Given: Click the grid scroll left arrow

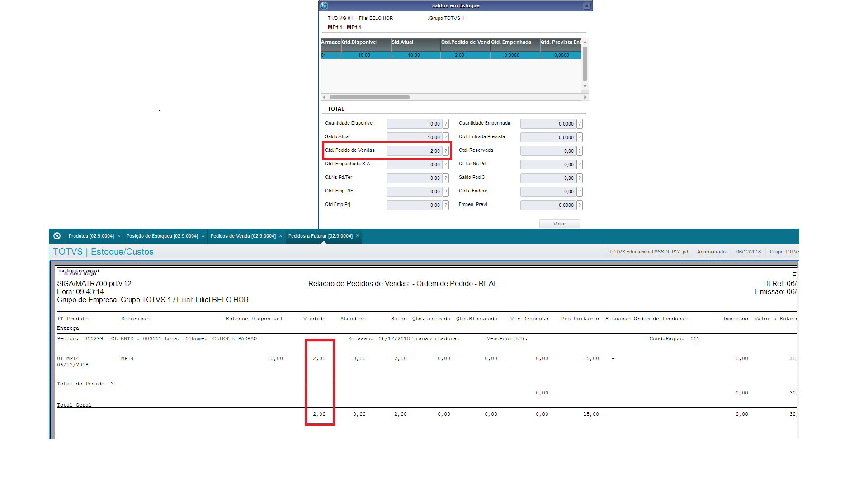Looking at the screenshot, I should 324,97.
